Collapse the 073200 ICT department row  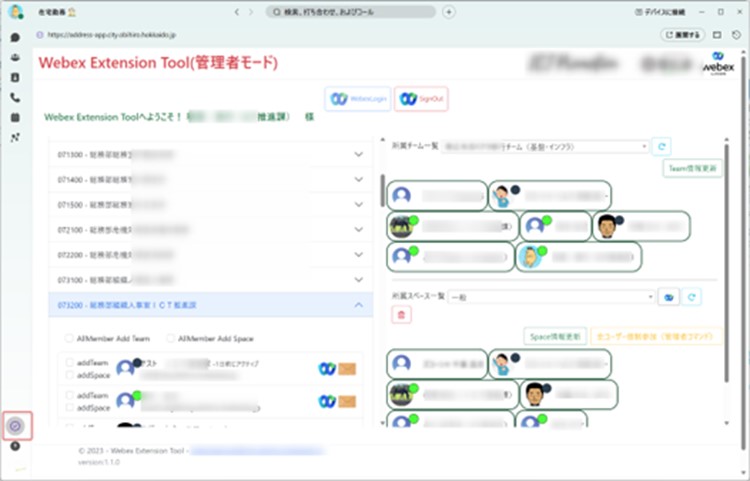tap(211, 305)
